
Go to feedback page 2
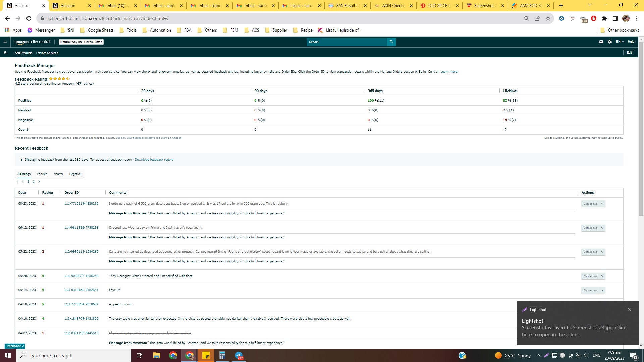click(x=28, y=182)
